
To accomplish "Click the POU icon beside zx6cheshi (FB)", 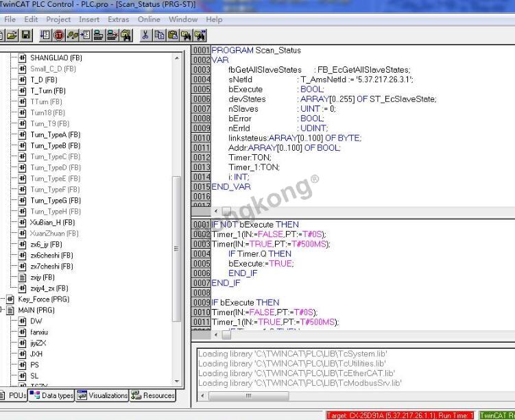I will [23, 256].
